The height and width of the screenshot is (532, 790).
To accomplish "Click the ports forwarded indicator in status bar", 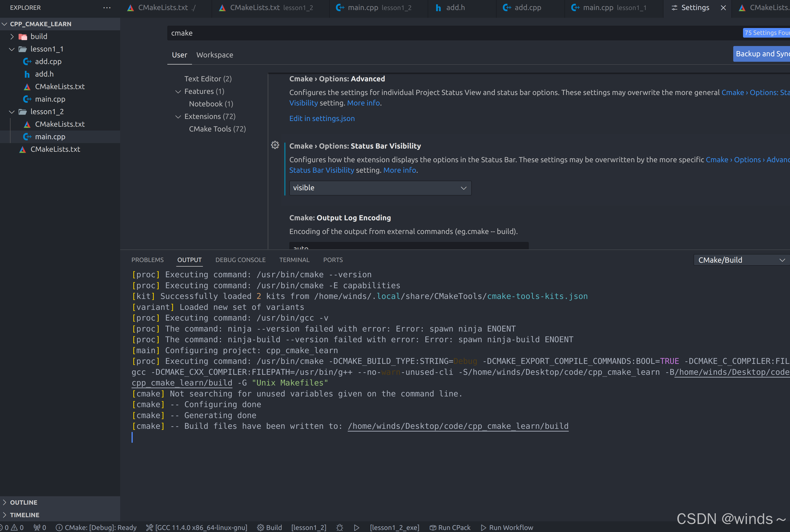I will click(40, 527).
